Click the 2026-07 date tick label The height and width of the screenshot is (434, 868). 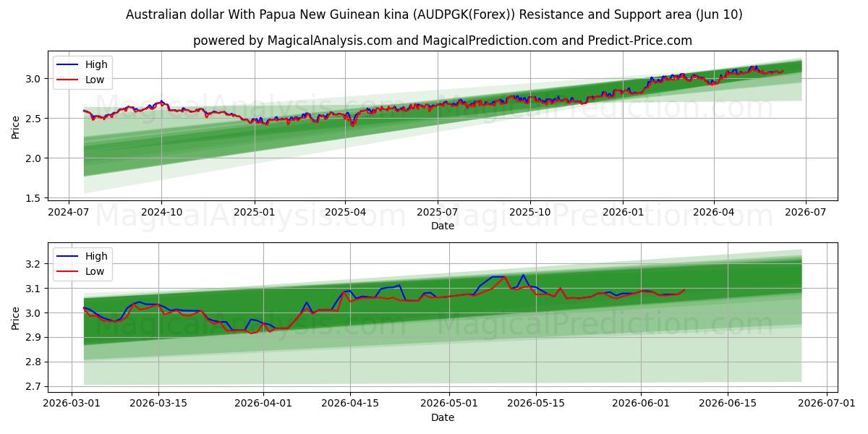click(x=805, y=212)
